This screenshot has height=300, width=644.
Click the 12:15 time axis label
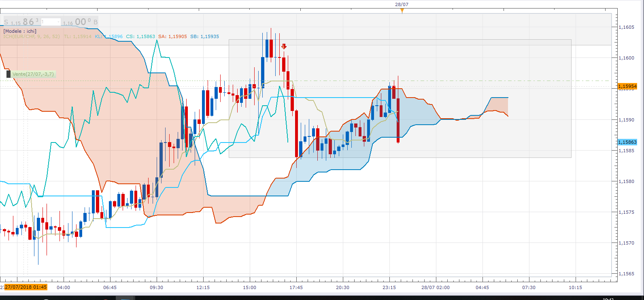click(203, 287)
